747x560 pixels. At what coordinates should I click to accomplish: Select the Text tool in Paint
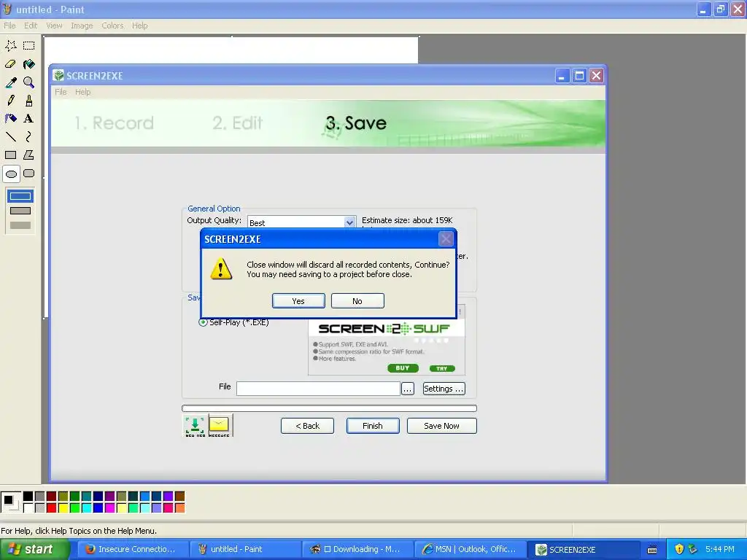29,119
